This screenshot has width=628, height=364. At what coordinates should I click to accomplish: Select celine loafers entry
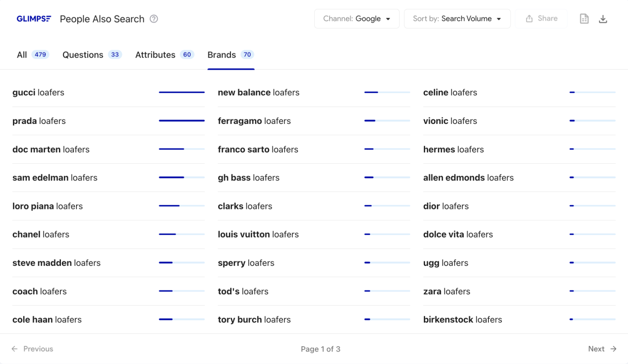(519, 93)
